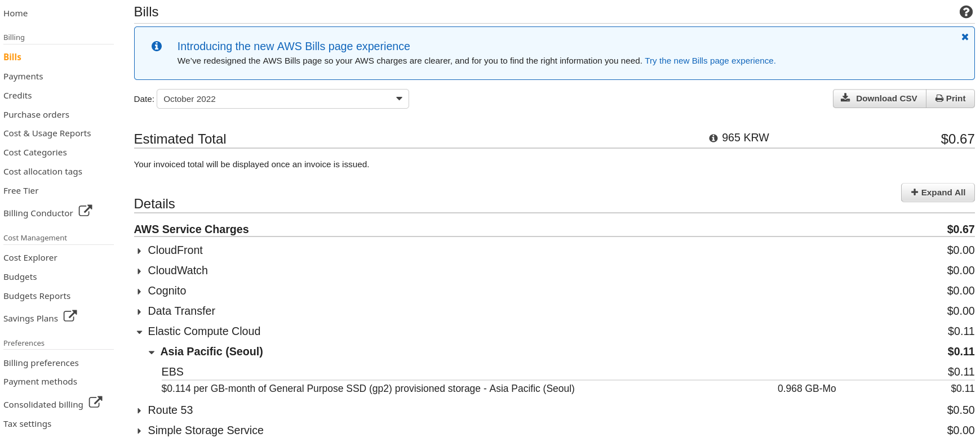Open Tax settings in the sidebar
980x442 pixels.
[x=27, y=424]
